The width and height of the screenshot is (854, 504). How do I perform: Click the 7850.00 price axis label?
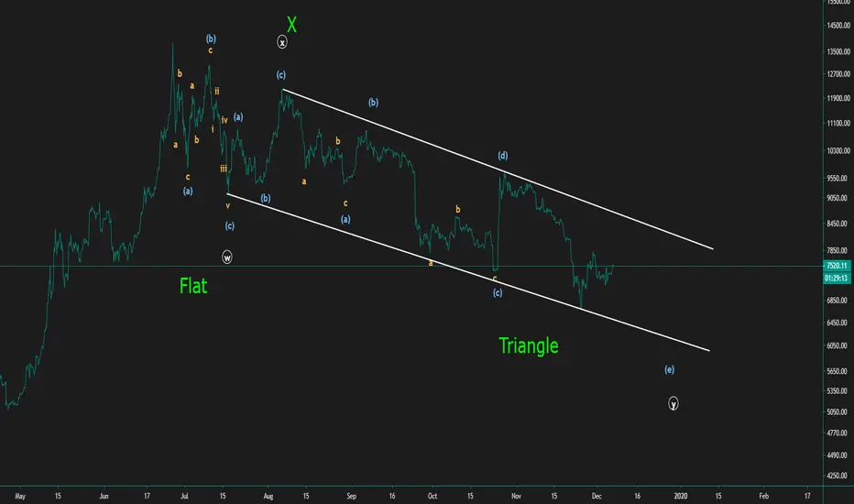point(838,251)
